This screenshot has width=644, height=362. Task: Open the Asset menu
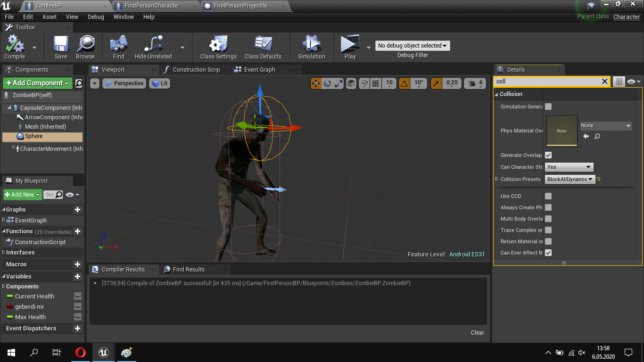click(50, 17)
